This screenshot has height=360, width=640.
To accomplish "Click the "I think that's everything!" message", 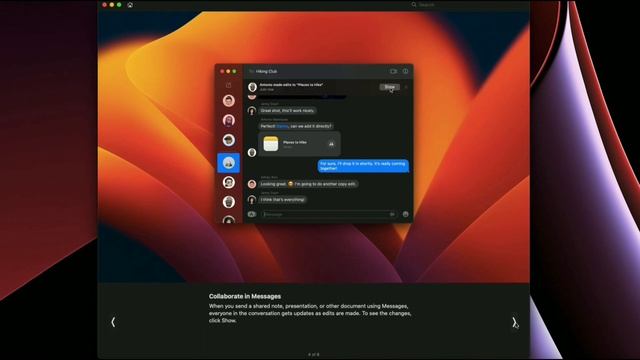I will (283, 200).
